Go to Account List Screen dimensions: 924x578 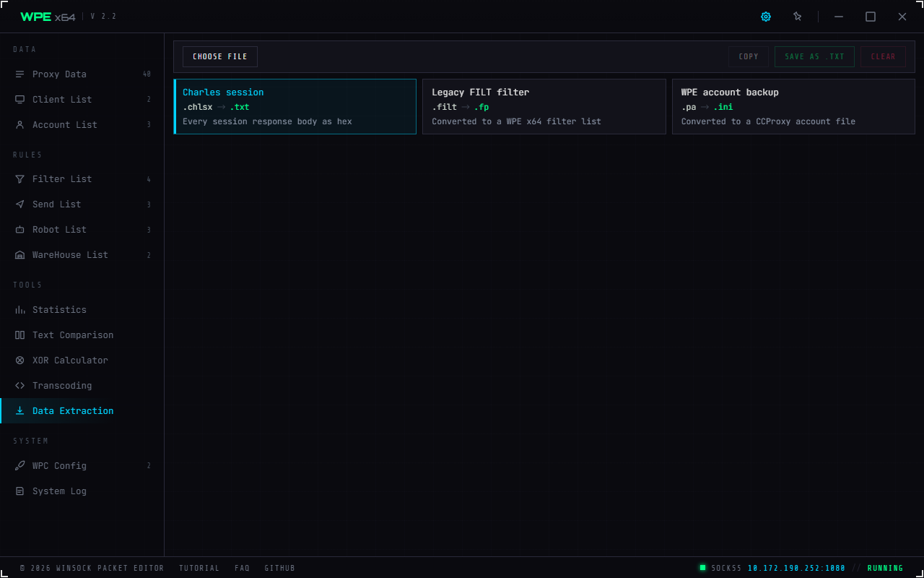click(x=82, y=125)
